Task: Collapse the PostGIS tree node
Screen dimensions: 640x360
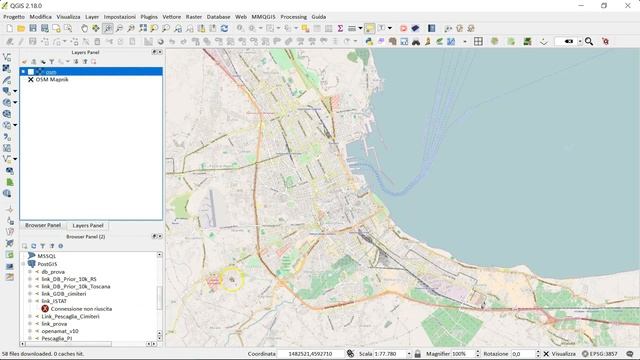Action: pos(23,264)
